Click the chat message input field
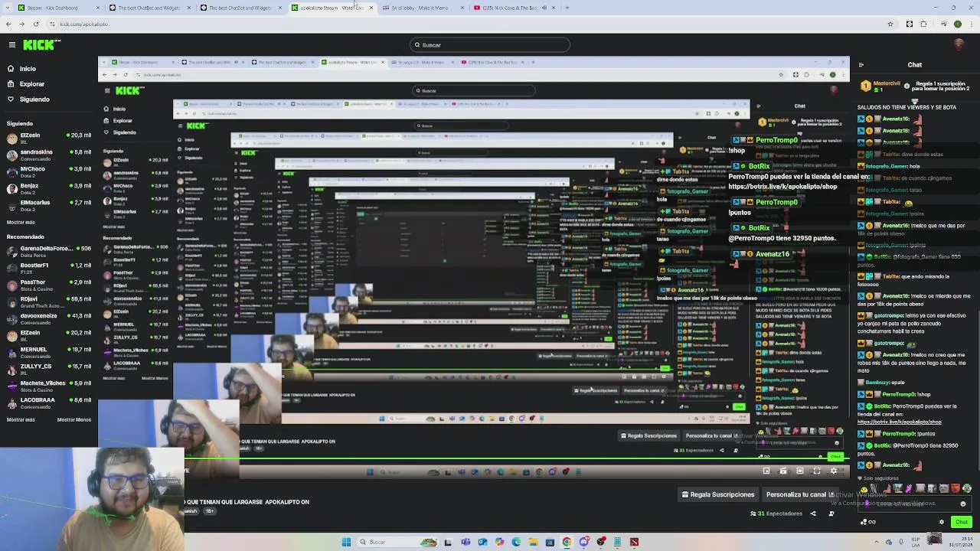Screen dimensions: 980x551 pos(915,504)
